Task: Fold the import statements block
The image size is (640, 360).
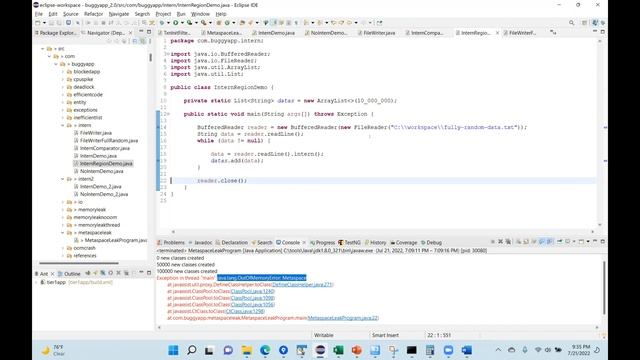Action: (x=168, y=54)
